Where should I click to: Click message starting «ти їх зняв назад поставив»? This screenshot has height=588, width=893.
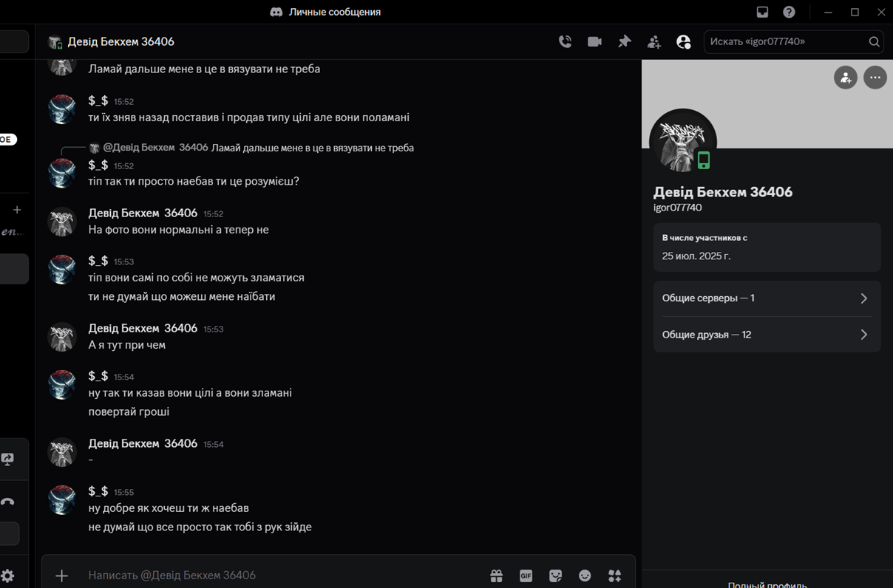pyautogui.click(x=249, y=117)
